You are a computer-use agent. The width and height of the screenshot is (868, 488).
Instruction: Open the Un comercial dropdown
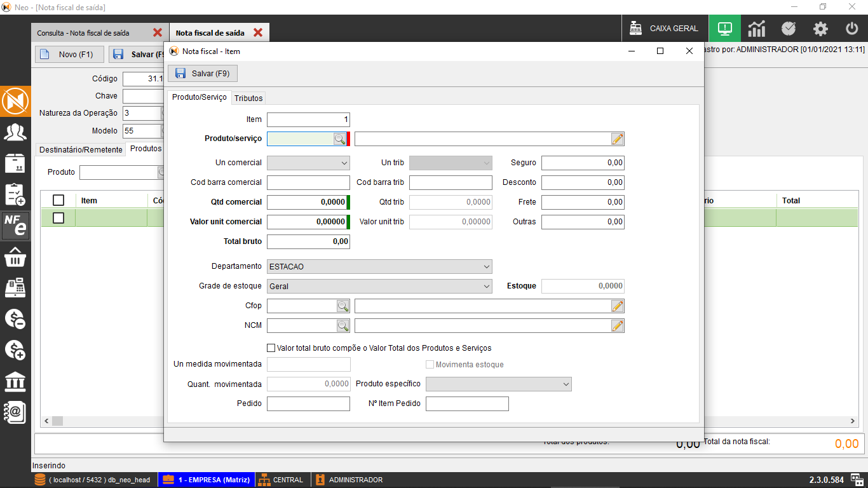pyautogui.click(x=308, y=163)
